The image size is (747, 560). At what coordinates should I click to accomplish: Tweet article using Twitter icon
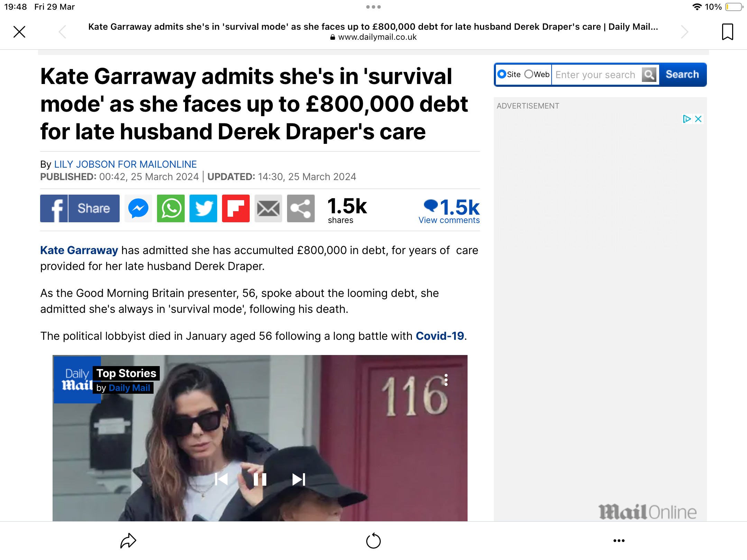(203, 208)
